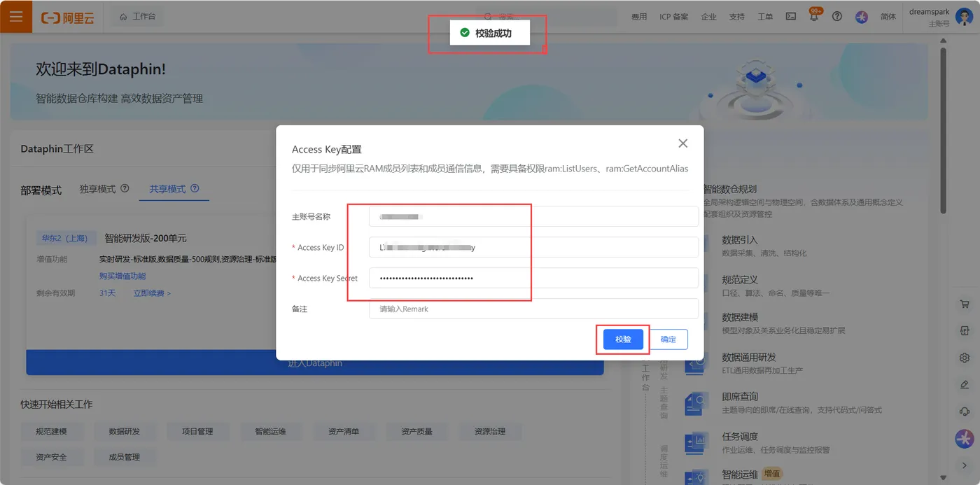Open the 购买增值功能 link
The image size is (980, 485).
click(122, 276)
